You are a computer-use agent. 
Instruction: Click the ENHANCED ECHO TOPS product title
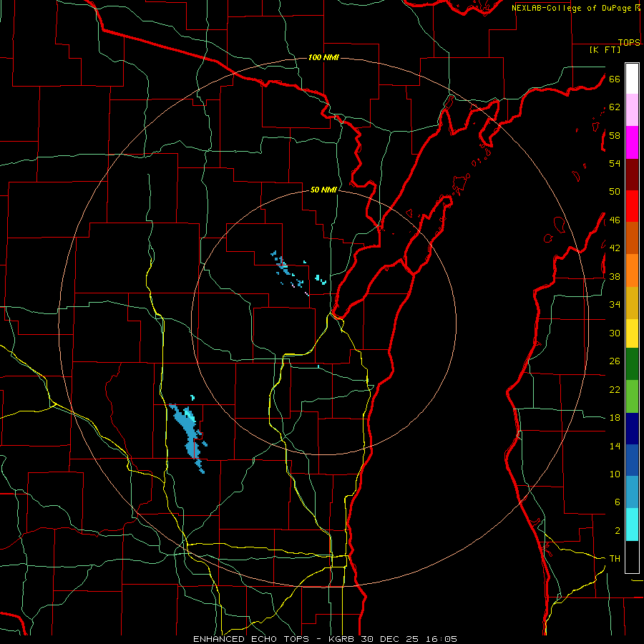coord(251,639)
